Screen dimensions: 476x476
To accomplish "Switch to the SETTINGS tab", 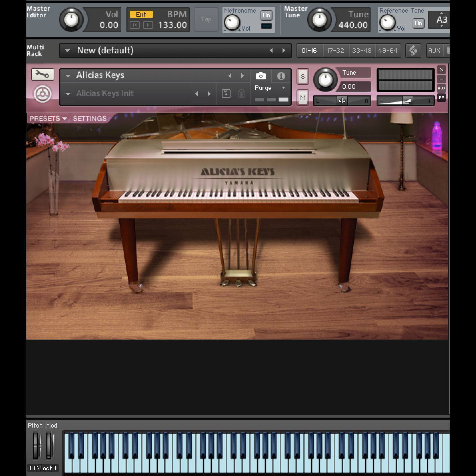I will coord(90,118).
